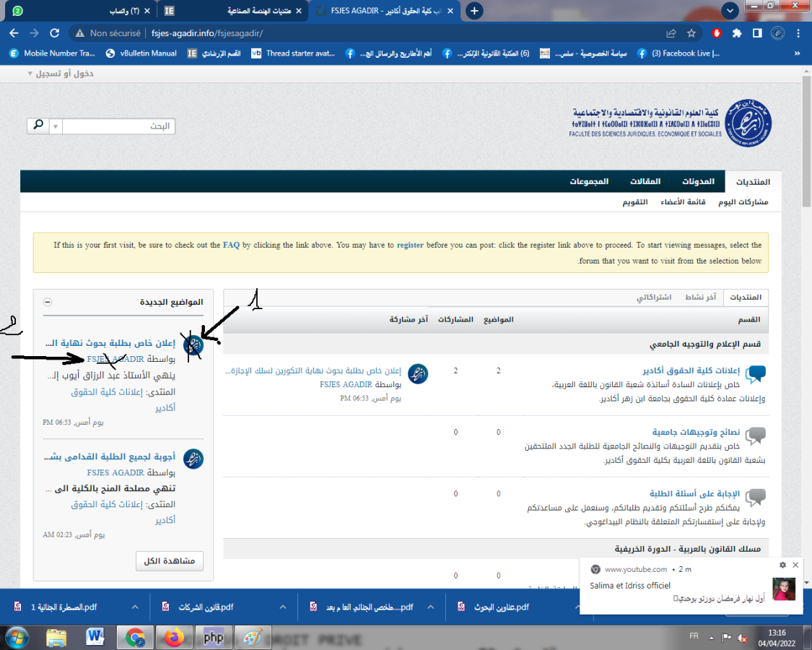Open sidebar topic أجوبة لجميع الطلبة القدامى
This screenshot has height=650, width=812.
coord(109,456)
